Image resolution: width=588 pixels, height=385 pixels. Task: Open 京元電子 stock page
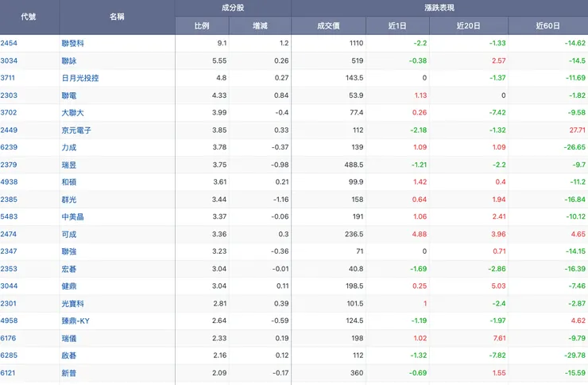(76, 130)
